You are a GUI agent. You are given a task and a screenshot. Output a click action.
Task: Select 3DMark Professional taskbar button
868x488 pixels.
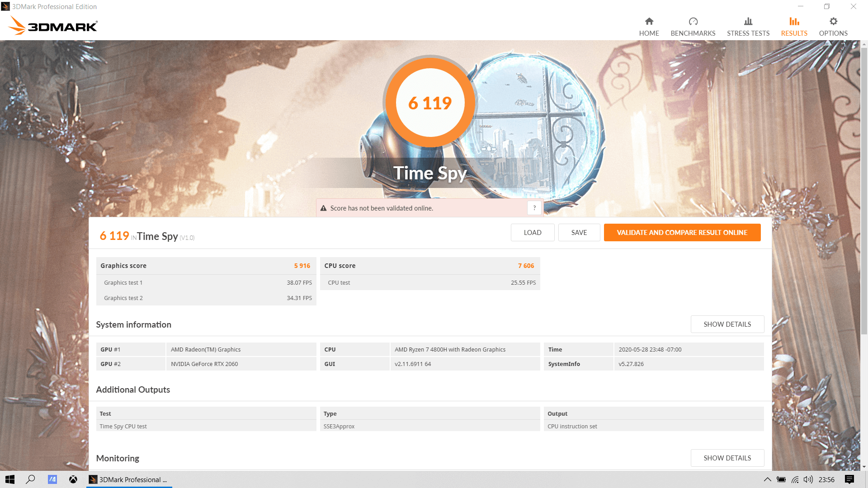(x=129, y=479)
